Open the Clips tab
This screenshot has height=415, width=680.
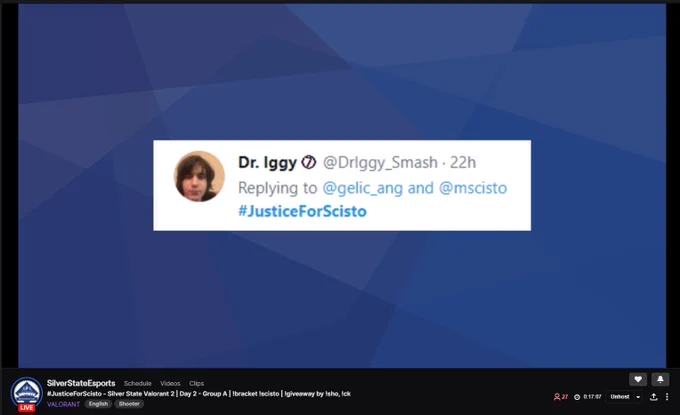[196, 383]
